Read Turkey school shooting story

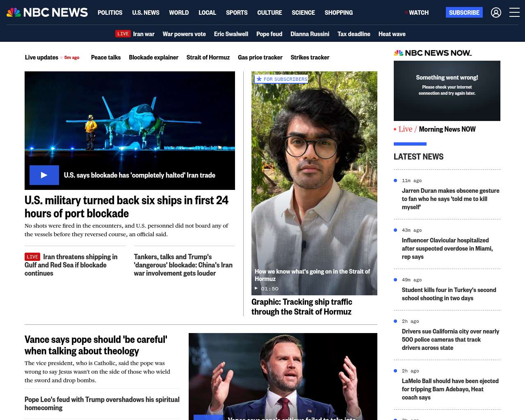point(449,294)
